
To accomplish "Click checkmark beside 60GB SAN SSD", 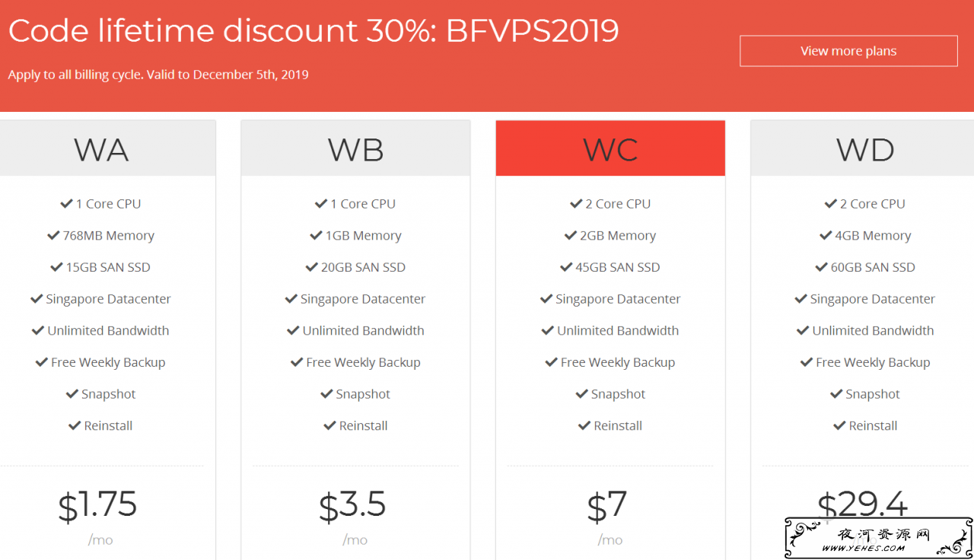I will [821, 268].
